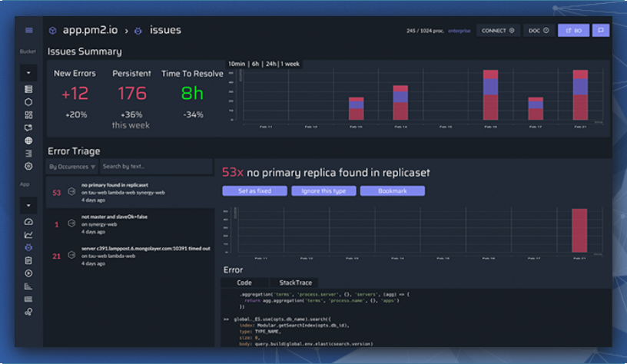The height and width of the screenshot is (364, 627).
Task: Click the 245 / 1024 proc. counter
Action: (425, 31)
